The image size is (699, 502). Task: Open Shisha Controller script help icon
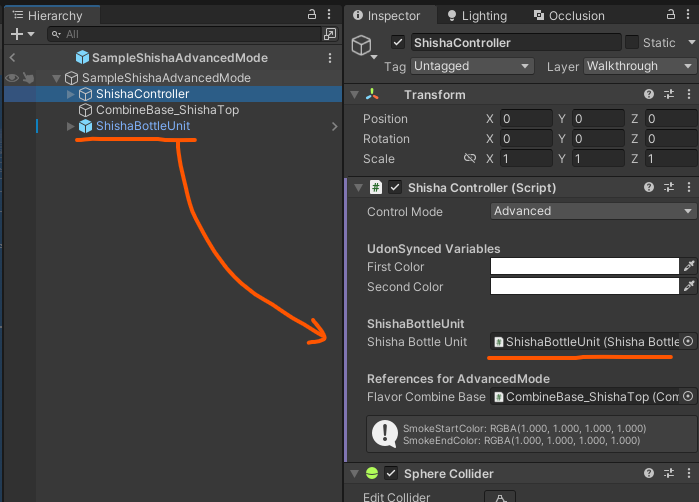tap(649, 187)
